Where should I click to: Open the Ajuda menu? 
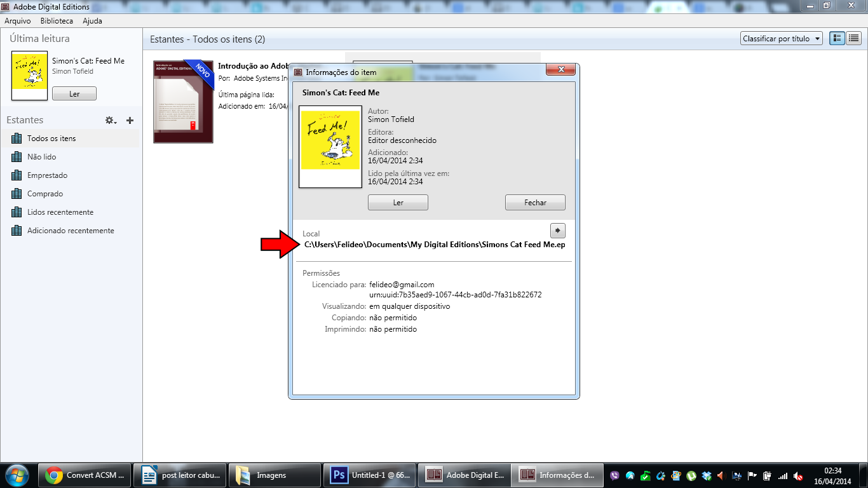point(92,21)
